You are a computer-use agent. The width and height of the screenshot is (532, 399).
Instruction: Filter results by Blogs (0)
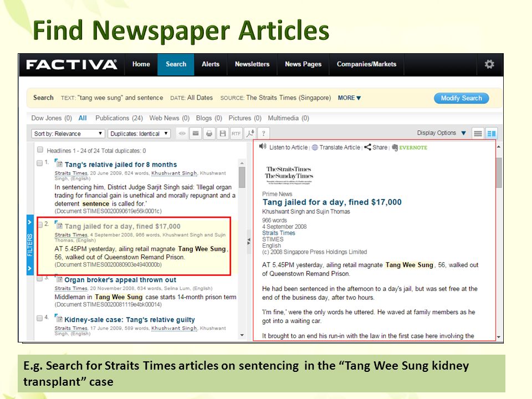[209, 118]
